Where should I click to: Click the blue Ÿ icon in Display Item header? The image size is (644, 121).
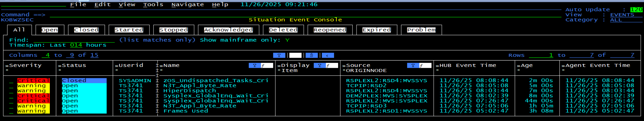point(320,65)
